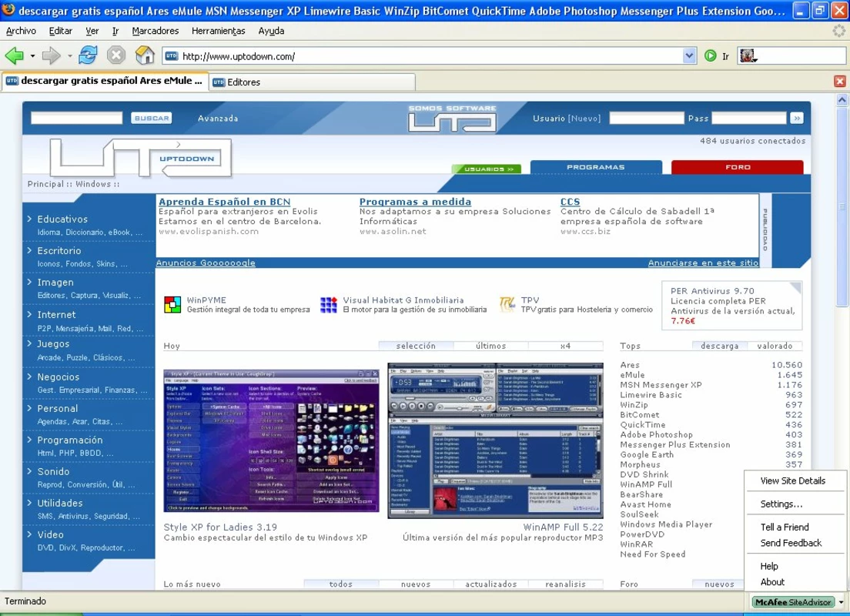The image size is (850, 616).
Task: Open the Internet category in sidebar
Action: click(56, 314)
